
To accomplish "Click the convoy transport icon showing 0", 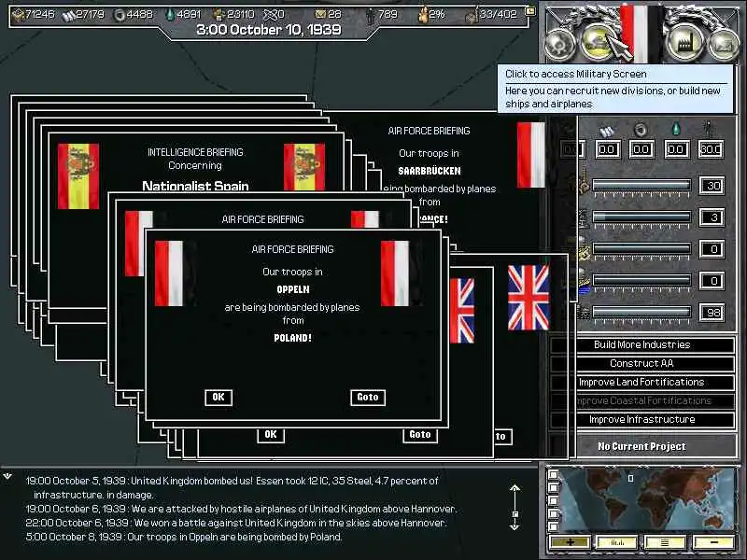I will (x=271, y=15).
